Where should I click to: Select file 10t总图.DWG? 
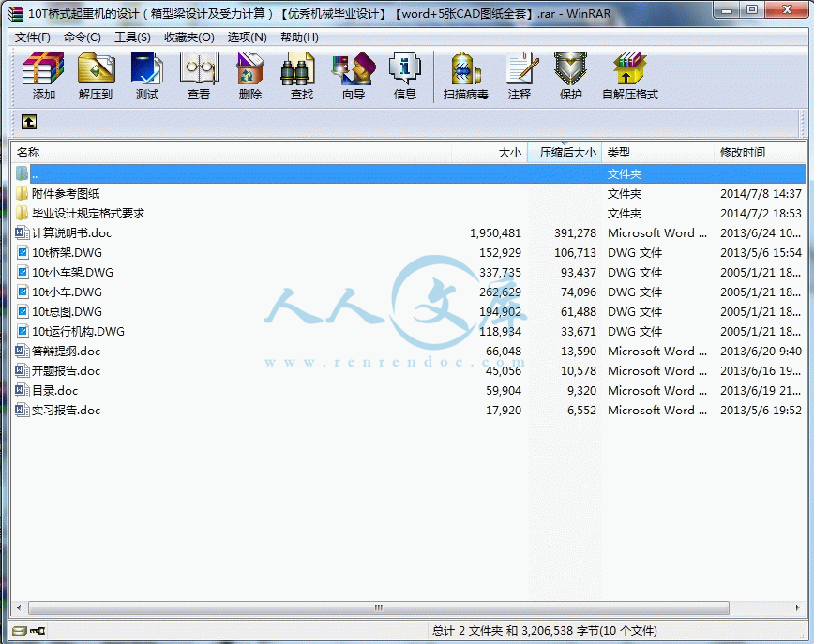pos(67,312)
